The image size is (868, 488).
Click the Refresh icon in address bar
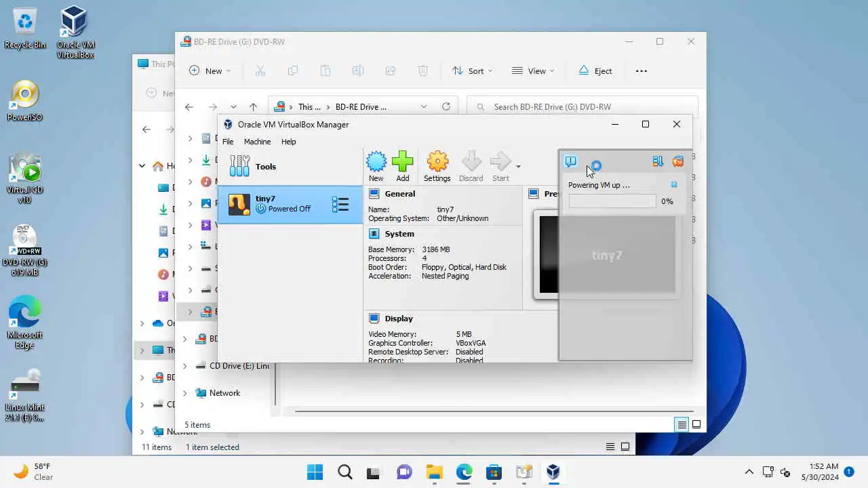point(446,107)
